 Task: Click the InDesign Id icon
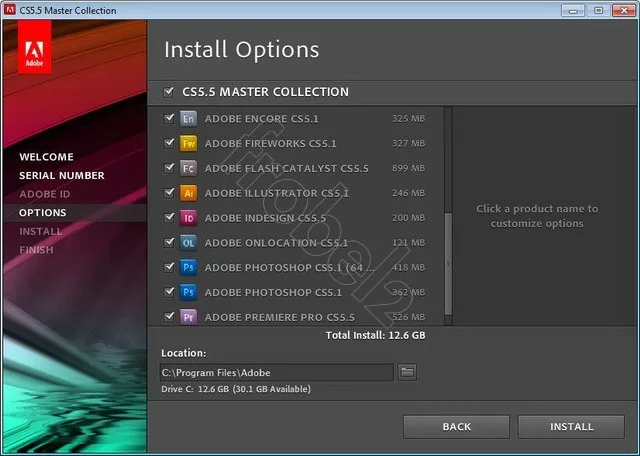pos(188,218)
